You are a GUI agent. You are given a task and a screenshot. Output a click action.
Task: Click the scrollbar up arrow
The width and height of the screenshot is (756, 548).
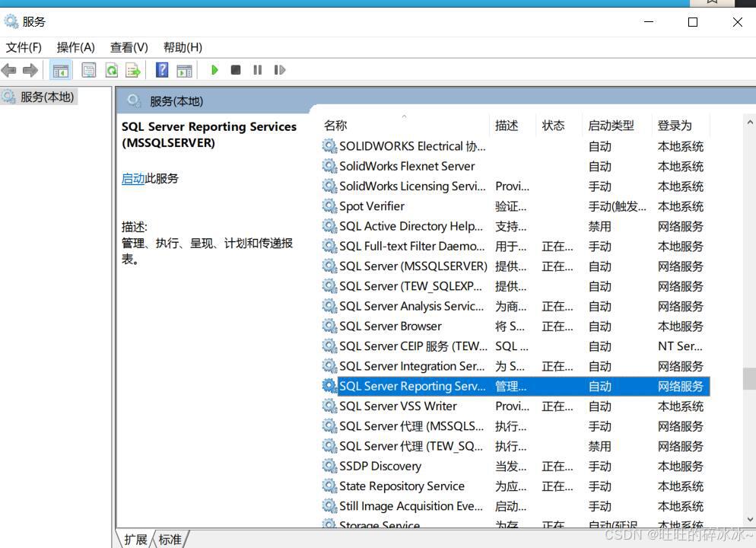click(750, 123)
